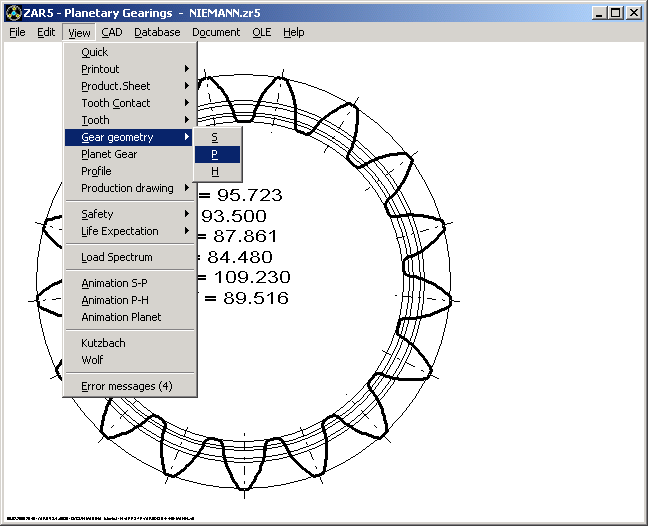This screenshot has width=648, height=526.
Task: Choose S in Gear geometry submenu
Action: click(x=215, y=137)
